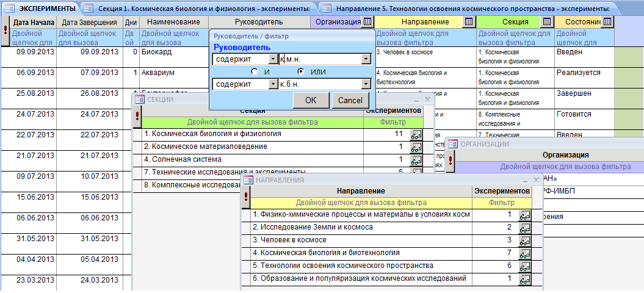The width and height of the screenshot is (644, 293).
Task: Click into к.м.н. filter text field
Action: tap(320, 60)
